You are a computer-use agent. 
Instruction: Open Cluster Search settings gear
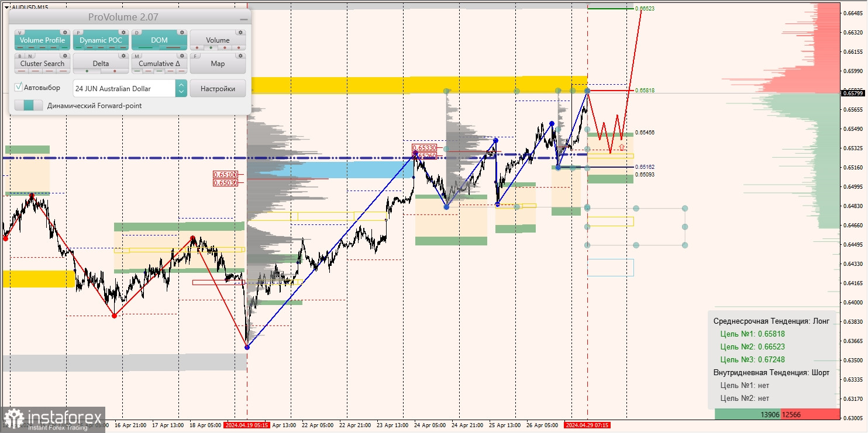65,56
